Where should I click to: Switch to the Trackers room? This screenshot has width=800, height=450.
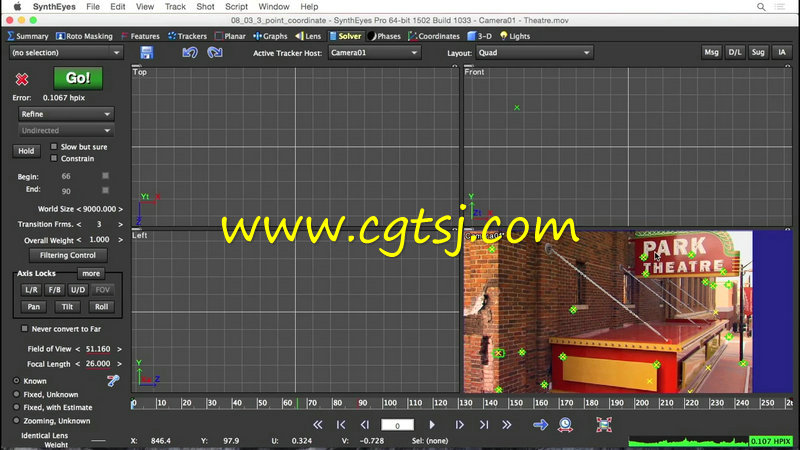pos(187,36)
